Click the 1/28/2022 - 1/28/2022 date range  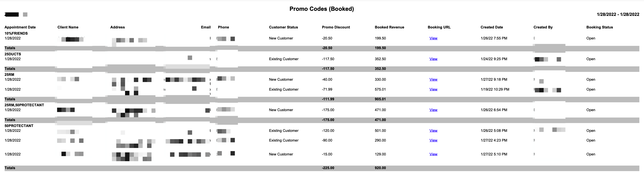pos(618,15)
